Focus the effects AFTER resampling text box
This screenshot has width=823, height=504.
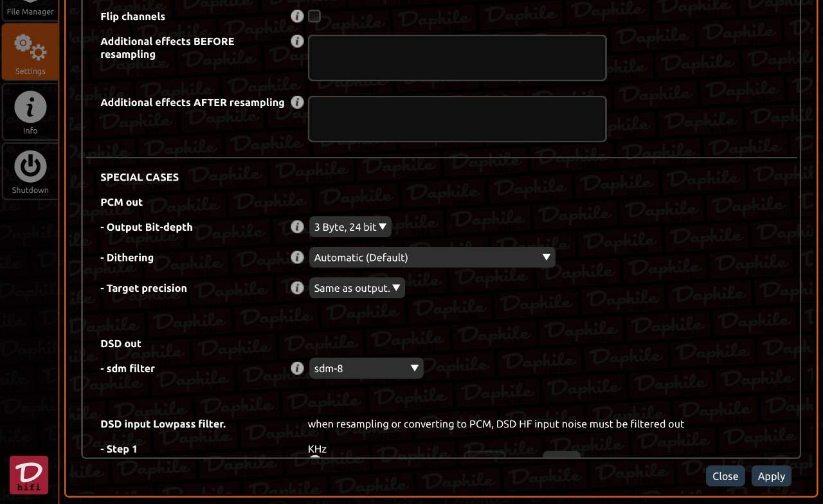click(x=457, y=119)
